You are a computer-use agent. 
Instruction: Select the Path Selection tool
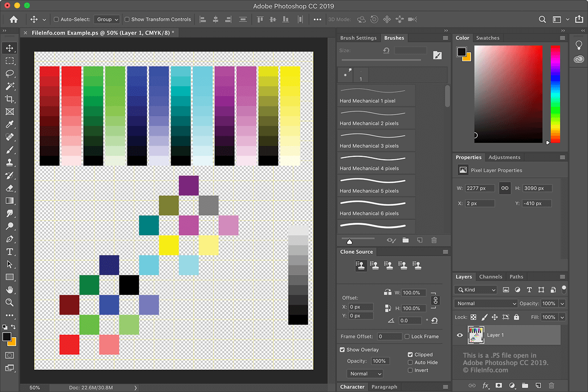(10, 265)
